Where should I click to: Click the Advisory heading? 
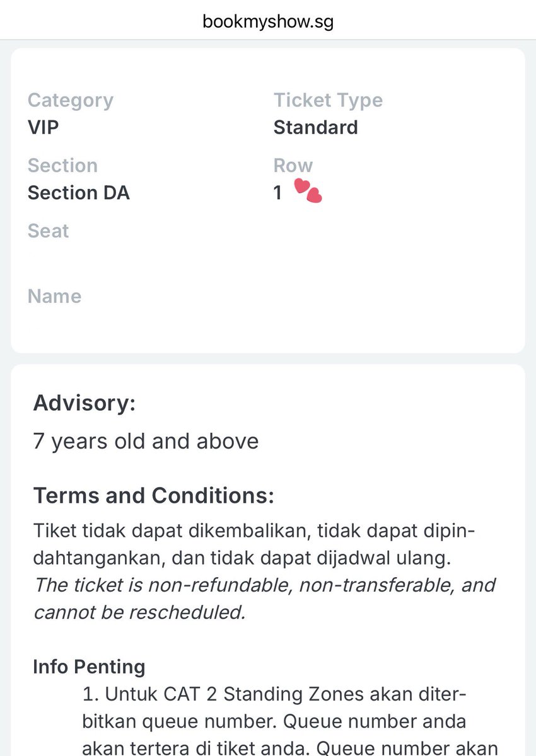(84, 403)
